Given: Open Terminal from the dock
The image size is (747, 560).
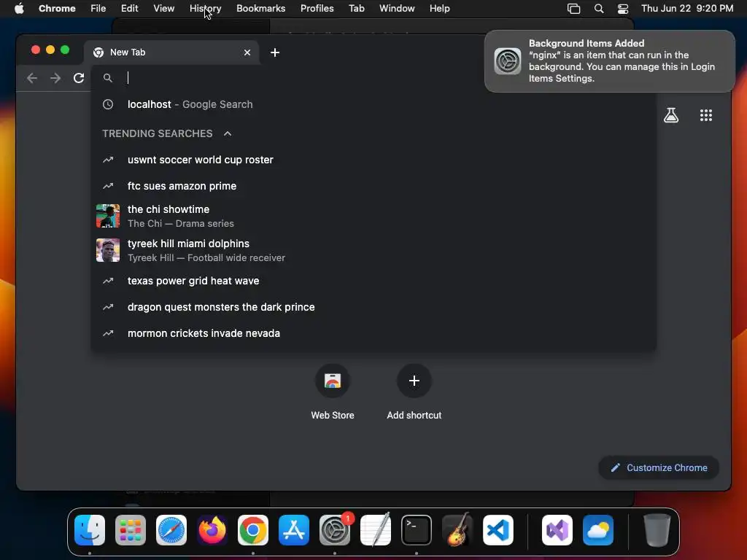Looking at the screenshot, I should click(x=417, y=530).
